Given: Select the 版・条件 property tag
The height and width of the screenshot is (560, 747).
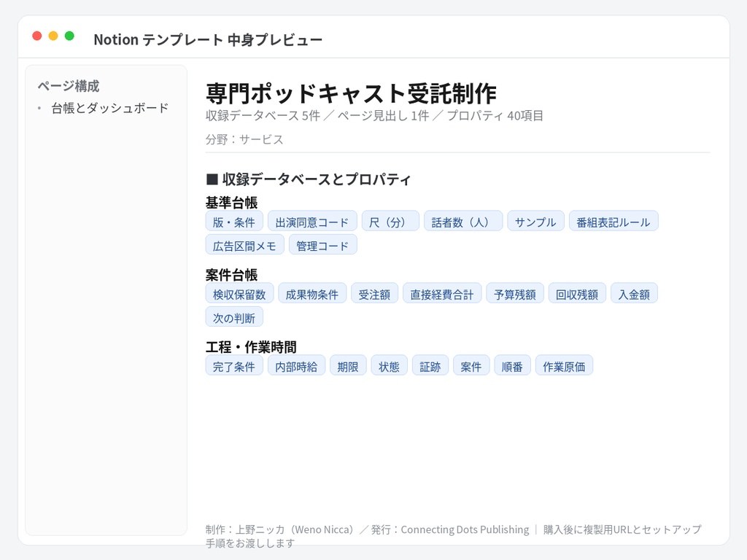Looking at the screenshot, I should tap(234, 221).
